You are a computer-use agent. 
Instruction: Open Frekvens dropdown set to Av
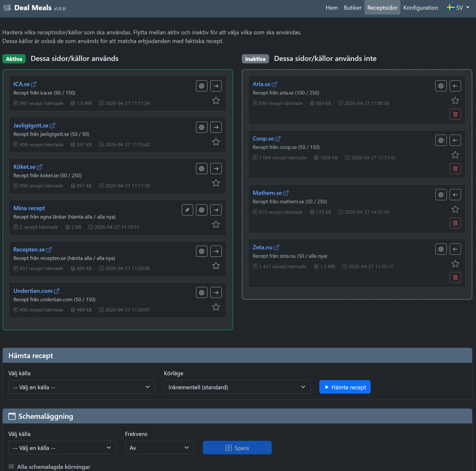coord(159,448)
